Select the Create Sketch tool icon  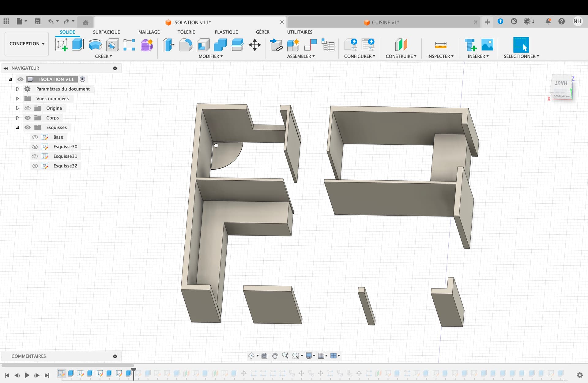(61, 45)
